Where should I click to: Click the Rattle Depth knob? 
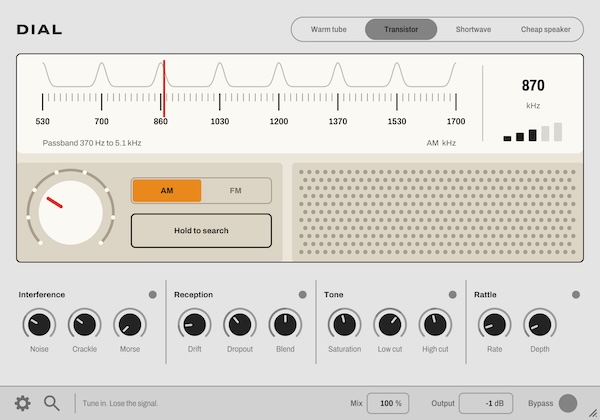[540, 324]
